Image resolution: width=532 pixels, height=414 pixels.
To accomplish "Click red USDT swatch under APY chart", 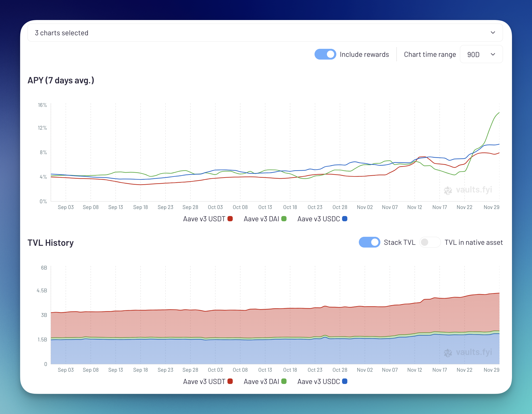I will [230, 219].
